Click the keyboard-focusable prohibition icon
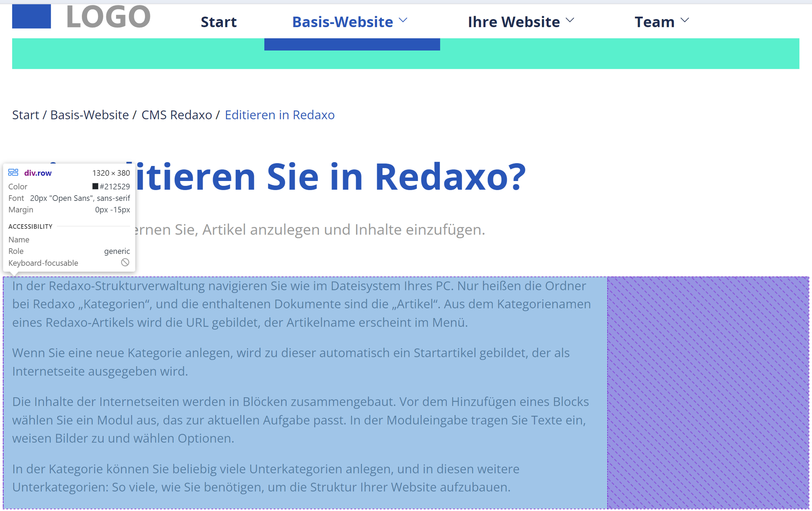Viewport: 812px width, 511px height. click(125, 262)
